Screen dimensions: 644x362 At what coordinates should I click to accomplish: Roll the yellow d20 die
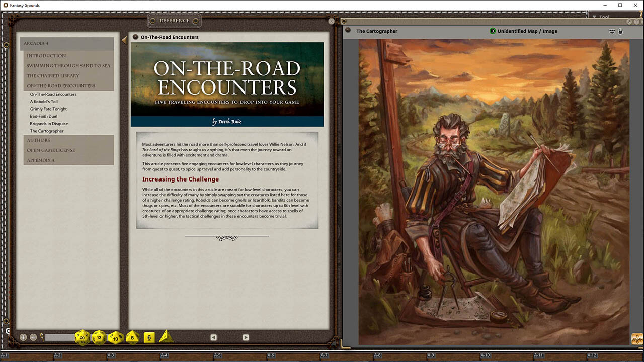tap(82, 337)
